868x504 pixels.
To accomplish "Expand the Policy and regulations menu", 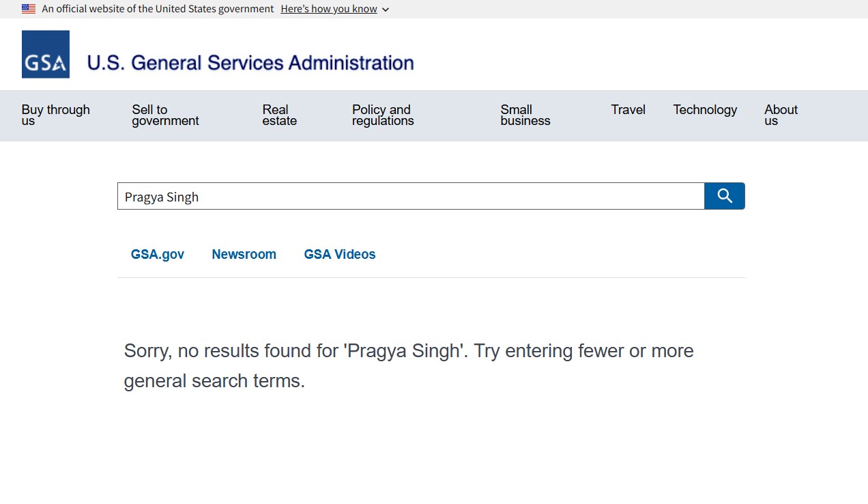I will pyautogui.click(x=383, y=115).
